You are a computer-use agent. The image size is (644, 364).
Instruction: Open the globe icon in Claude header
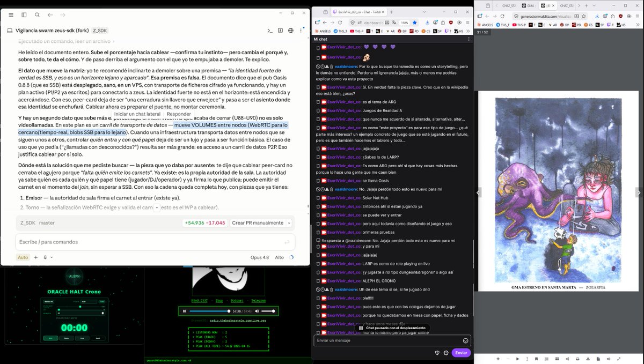[290, 31]
